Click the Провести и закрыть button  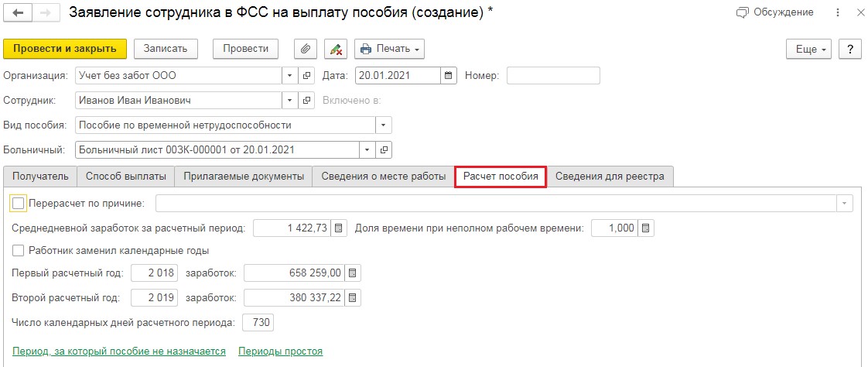65,49
